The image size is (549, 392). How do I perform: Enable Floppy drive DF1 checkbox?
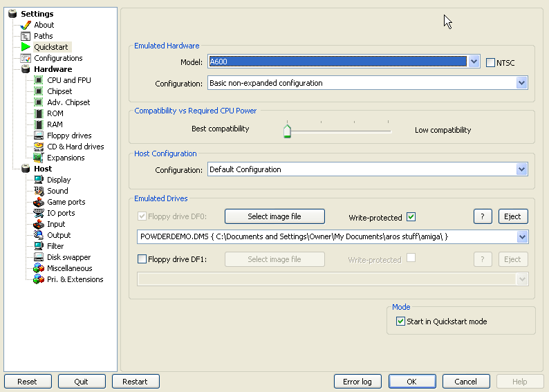point(142,260)
